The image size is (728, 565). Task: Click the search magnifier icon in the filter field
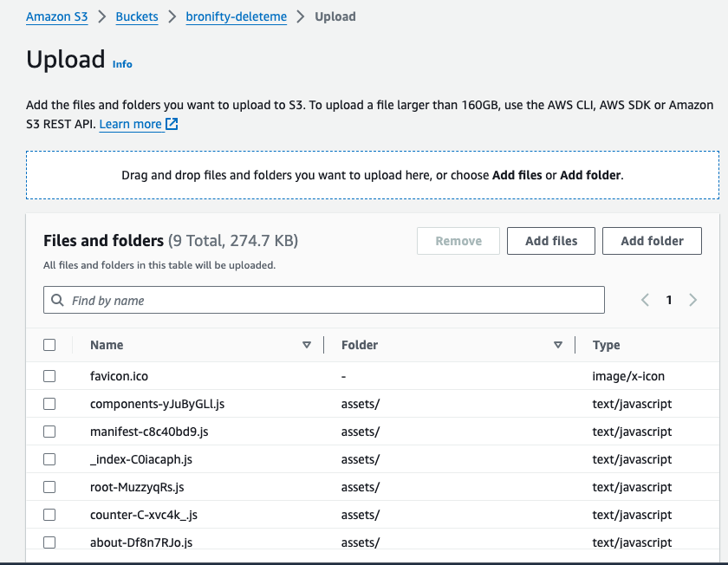pyautogui.click(x=57, y=299)
